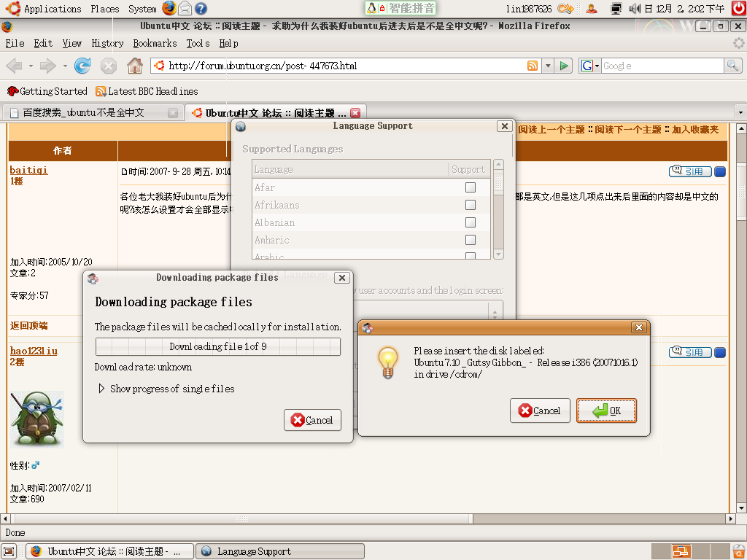Click the show desktop icon in bottom panel
Screen dimensions: 747x560
[x=9, y=551]
